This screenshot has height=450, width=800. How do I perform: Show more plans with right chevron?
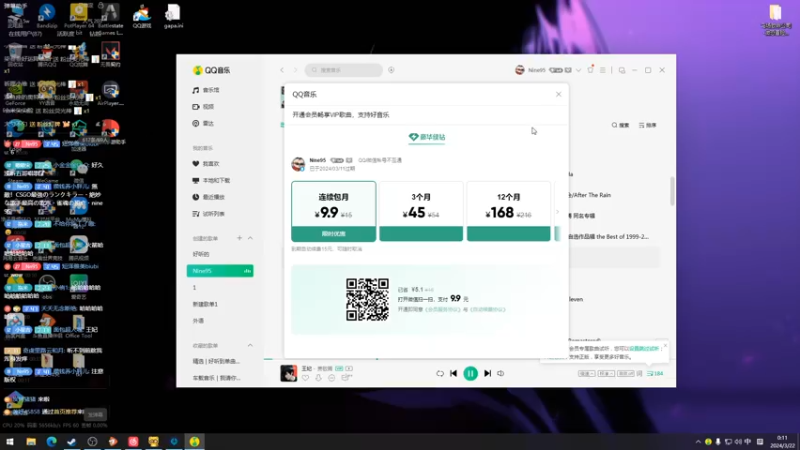click(x=557, y=212)
